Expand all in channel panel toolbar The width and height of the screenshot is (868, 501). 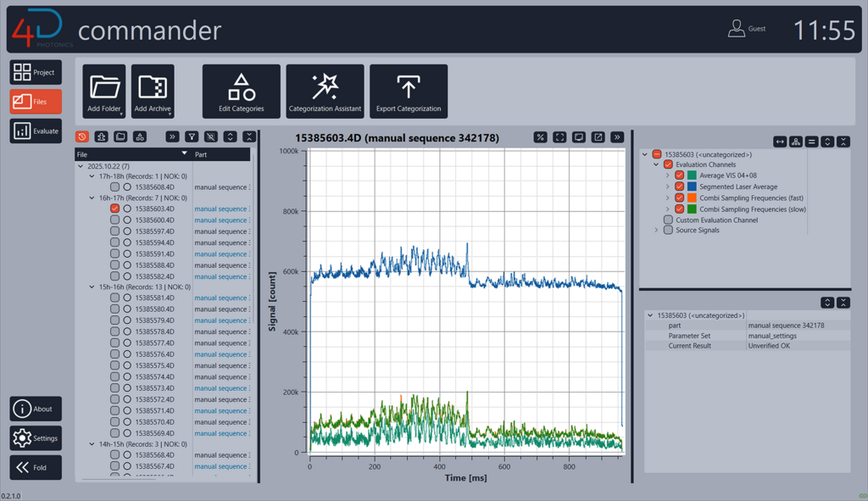click(827, 142)
